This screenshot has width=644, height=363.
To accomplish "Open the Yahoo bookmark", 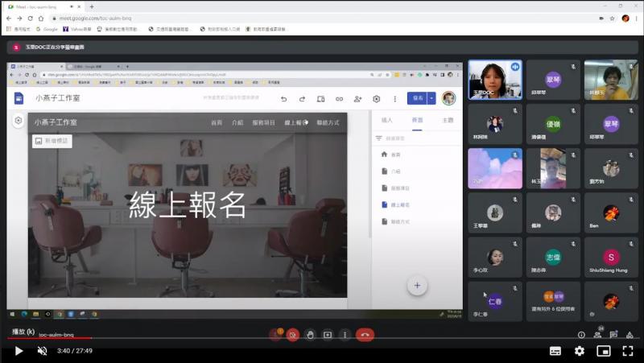I will (76, 29).
